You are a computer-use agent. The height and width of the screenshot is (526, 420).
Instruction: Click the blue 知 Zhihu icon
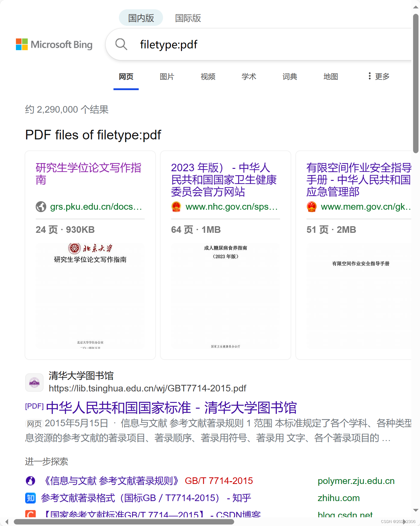click(x=30, y=498)
